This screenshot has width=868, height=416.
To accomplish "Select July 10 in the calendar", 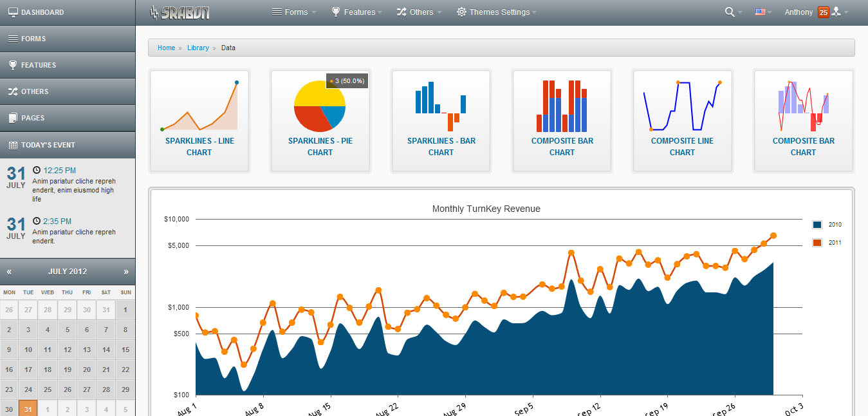I will (x=28, y=350).
